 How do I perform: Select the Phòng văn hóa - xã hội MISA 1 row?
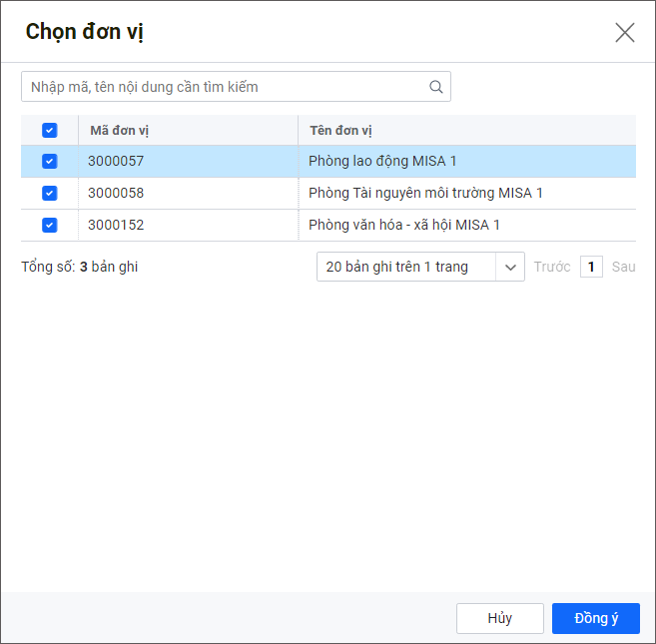pyautogui.click(x=404, y=226)
